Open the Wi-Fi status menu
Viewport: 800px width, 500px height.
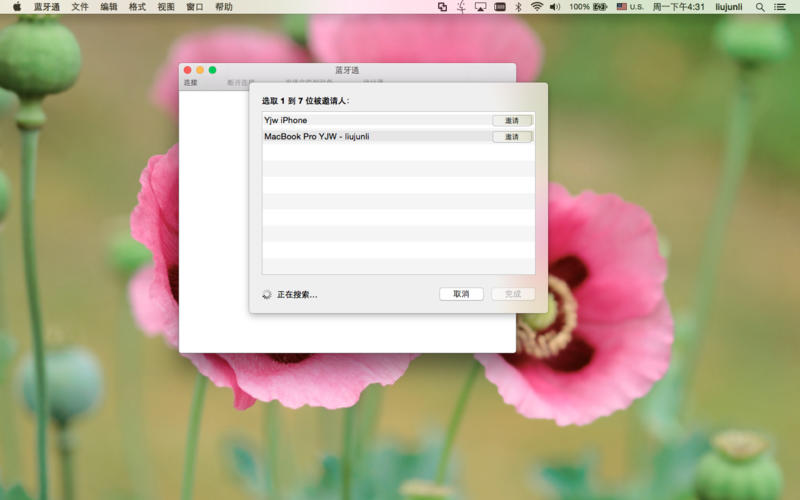tap(536, 7)
